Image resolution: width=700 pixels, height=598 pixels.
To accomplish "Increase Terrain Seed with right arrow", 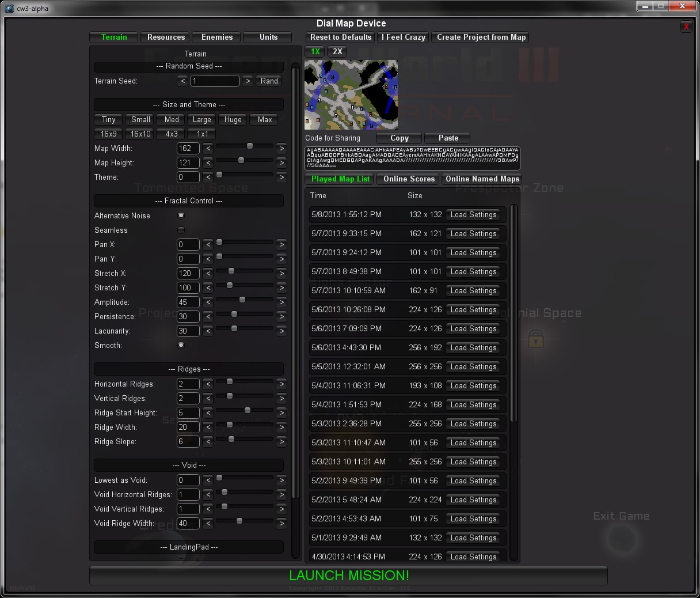I will (248, 81).
